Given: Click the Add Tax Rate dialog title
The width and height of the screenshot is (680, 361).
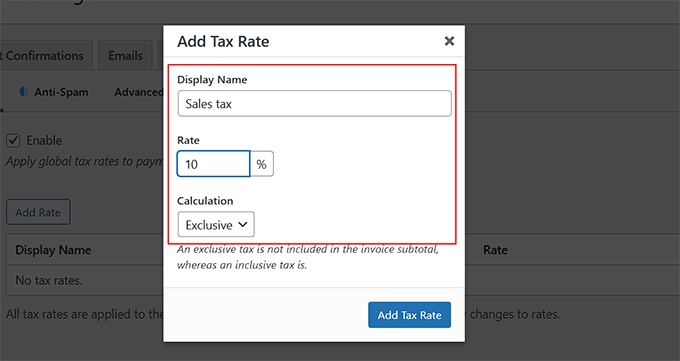Looking at the screenshot, I should (223, 41).
